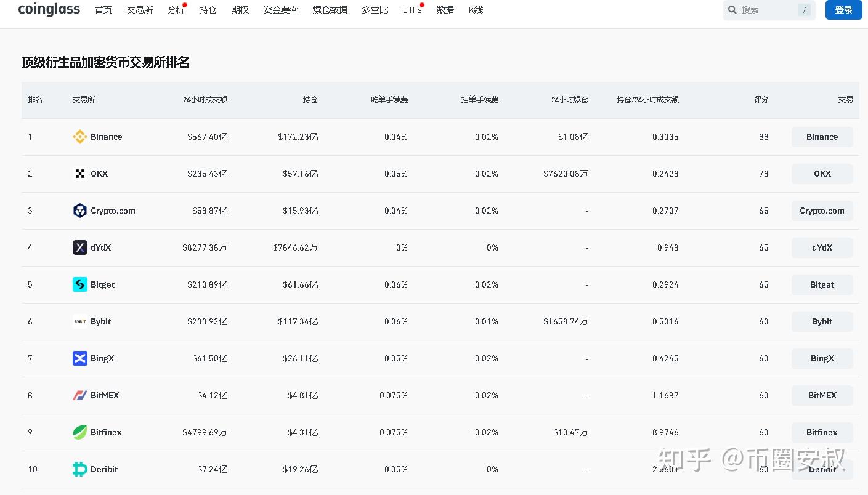The image size is (868, 495).
Task: Click the $172.23亿 open interest cell
Action: pyautogui.click(x=298, y=137)
